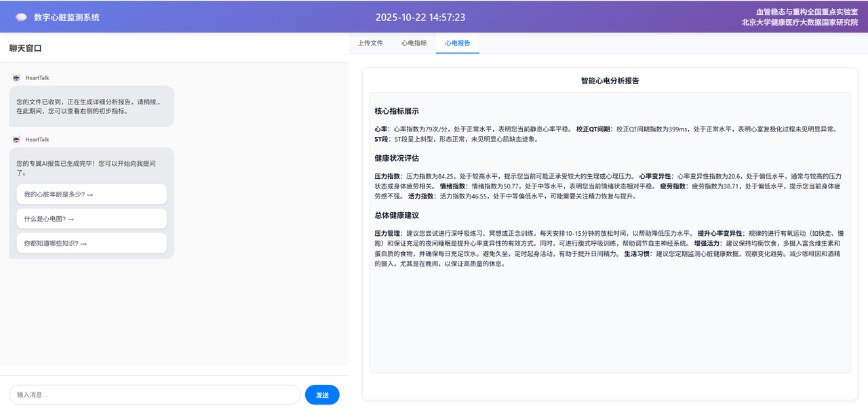
Task: Click the first HeartTalk avatar icon
Action: 16,78
